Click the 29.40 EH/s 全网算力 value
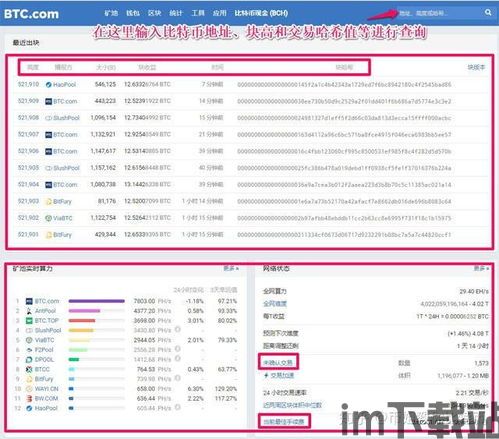 click(x=474, y=291)
